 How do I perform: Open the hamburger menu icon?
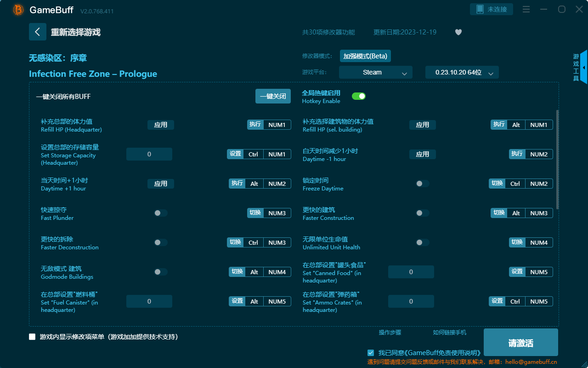tap(526, 9)
